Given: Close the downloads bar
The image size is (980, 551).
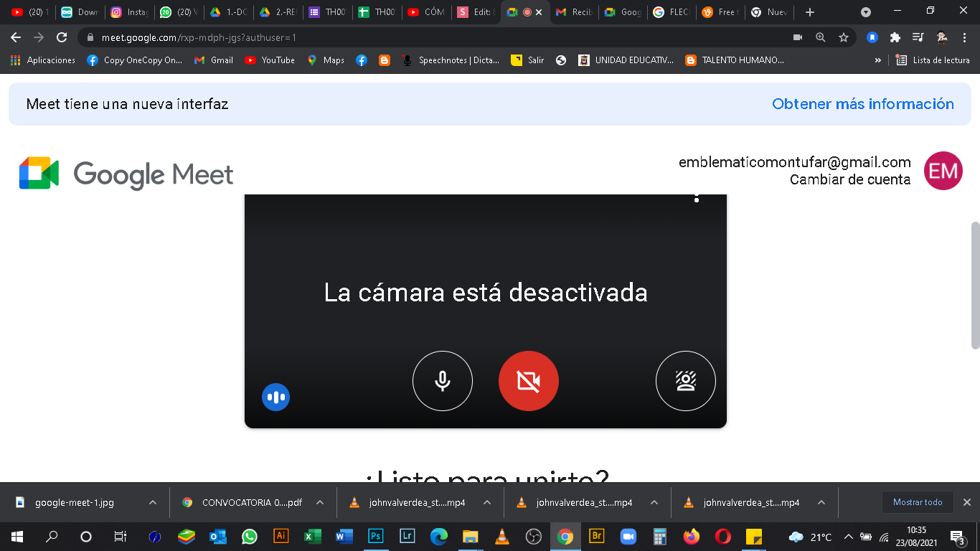Looking at the screenshot, I should [x=966, y=502].
